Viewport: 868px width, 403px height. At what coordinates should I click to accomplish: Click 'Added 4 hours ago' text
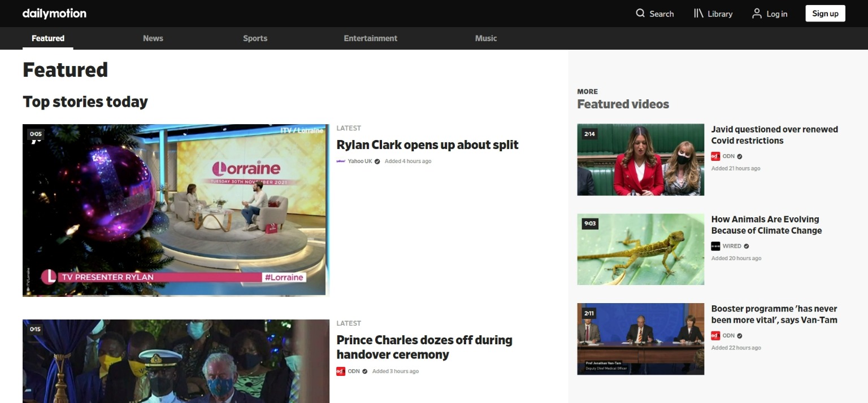(408, 161)
